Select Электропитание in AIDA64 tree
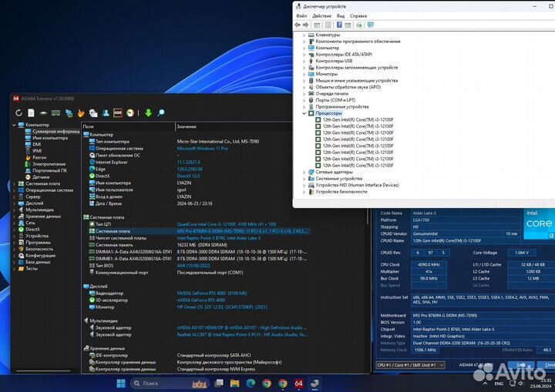The image size is (555, 392). [49, 164]
